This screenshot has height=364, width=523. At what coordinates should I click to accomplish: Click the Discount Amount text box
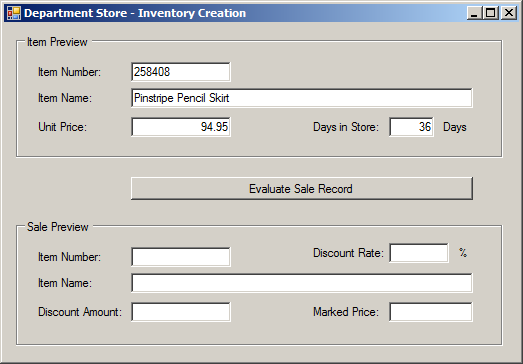pyautogui.click(x=181, y=312)
